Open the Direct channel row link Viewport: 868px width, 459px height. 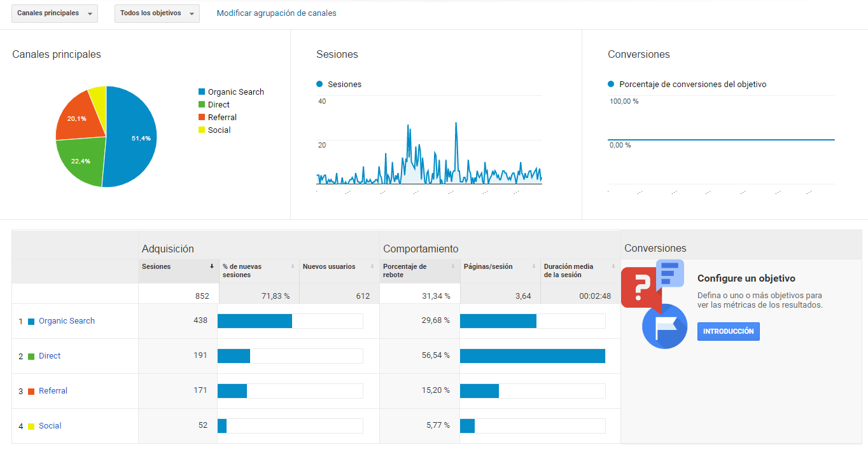click(50, 356)
